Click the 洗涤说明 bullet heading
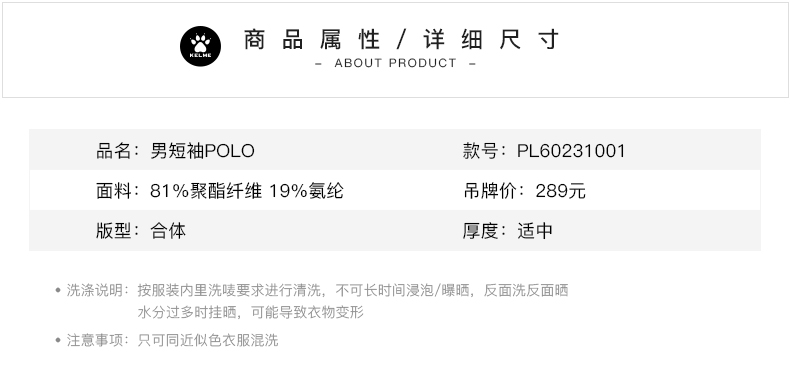Screen dimensions: 790x367 95,290
